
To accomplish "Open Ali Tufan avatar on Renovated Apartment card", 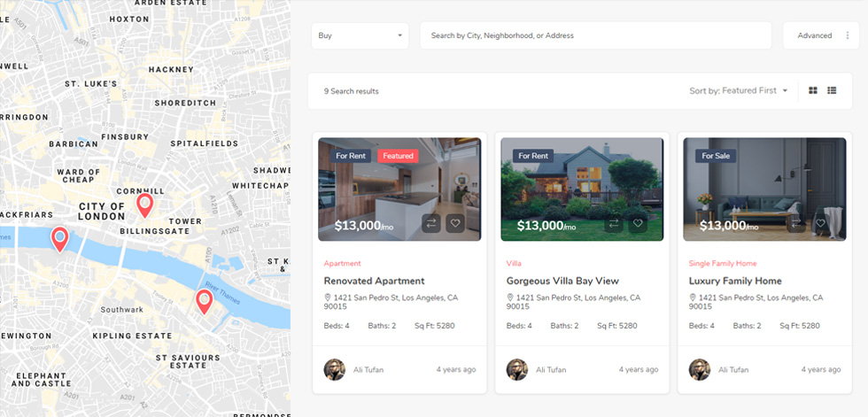I will [x=335, y=369].
